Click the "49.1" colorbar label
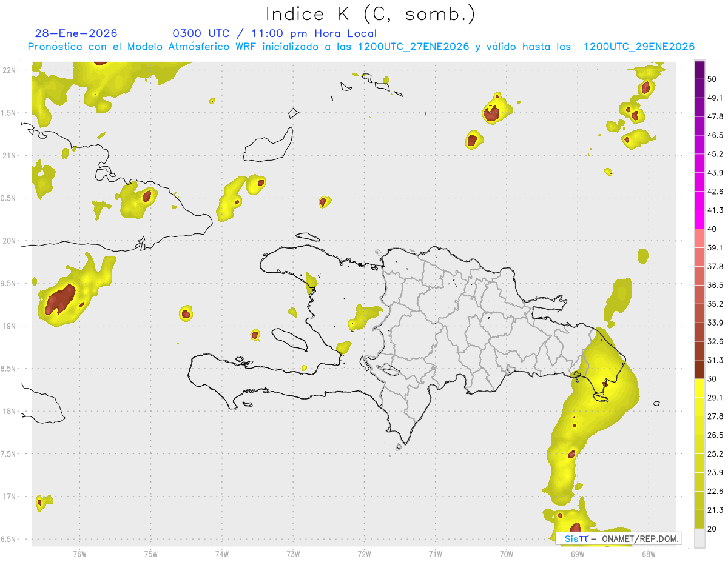Screen dimensions: 728x562 715,98
